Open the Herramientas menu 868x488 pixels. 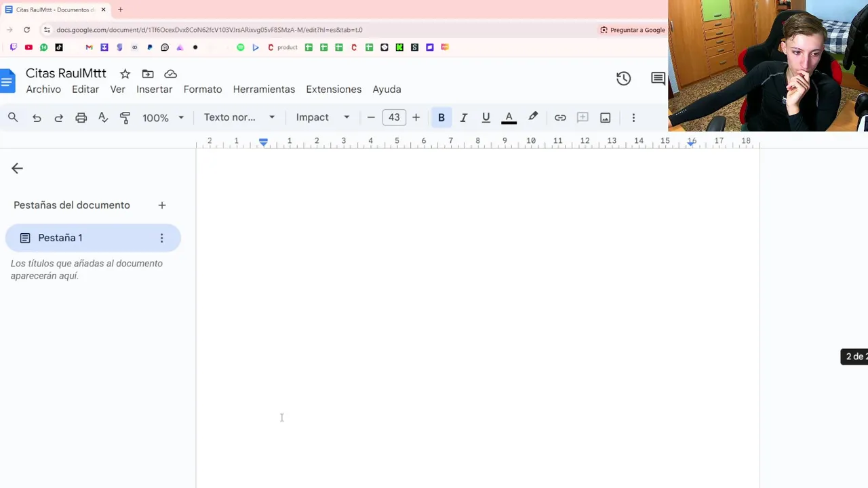pos(264,89)
